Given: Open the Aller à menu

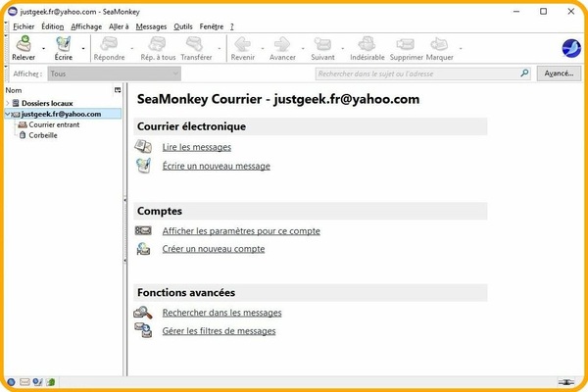Looking at the screenshot, I should (119, 26).
